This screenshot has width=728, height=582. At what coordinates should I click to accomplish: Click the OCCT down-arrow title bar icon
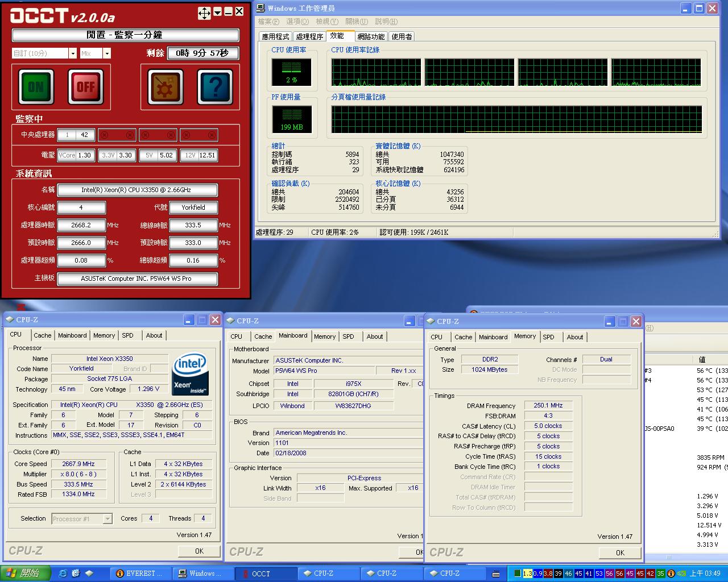point(217,13)
